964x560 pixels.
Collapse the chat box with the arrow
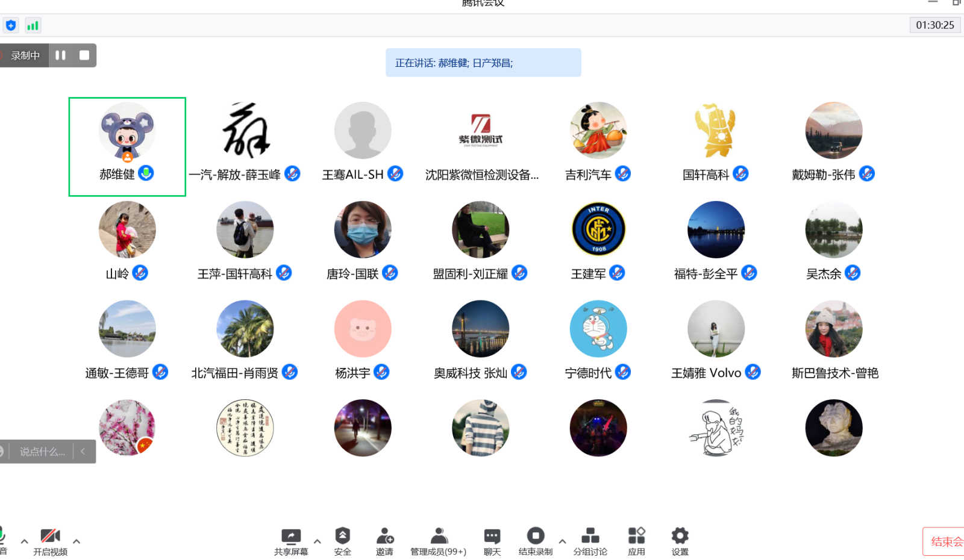tap(83, 451)
